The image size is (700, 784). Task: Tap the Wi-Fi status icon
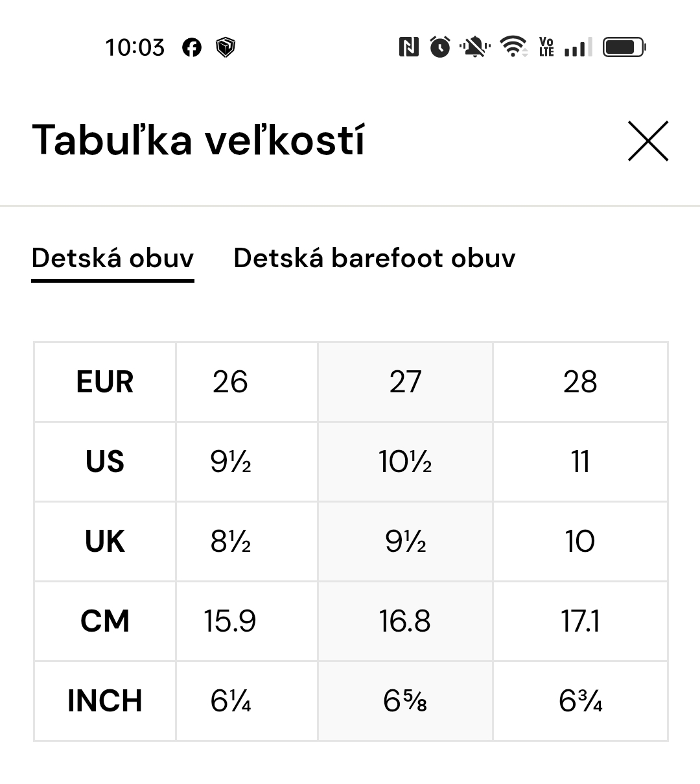[x=513, y=47]
